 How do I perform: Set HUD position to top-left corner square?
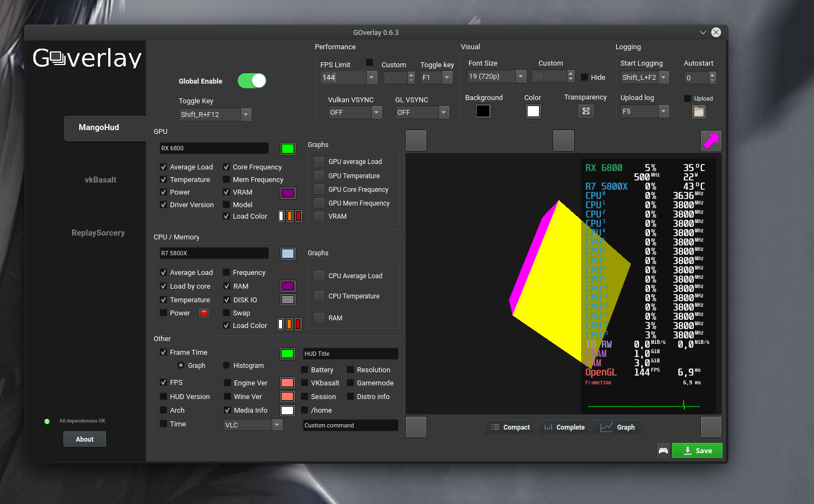[416, 140]
